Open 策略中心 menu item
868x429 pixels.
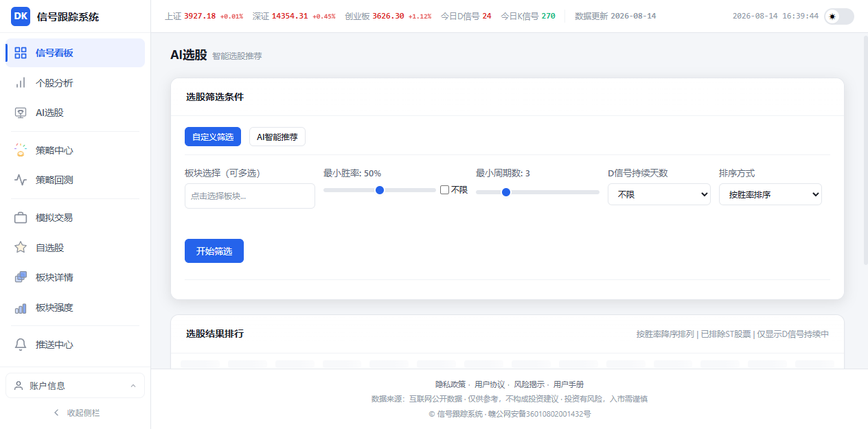click(75, 150)
